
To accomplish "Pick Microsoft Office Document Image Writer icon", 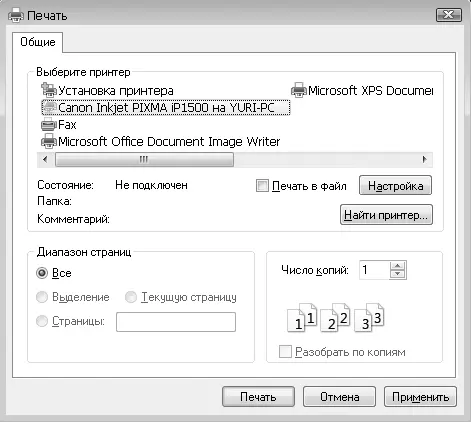I will click(49, 141).
